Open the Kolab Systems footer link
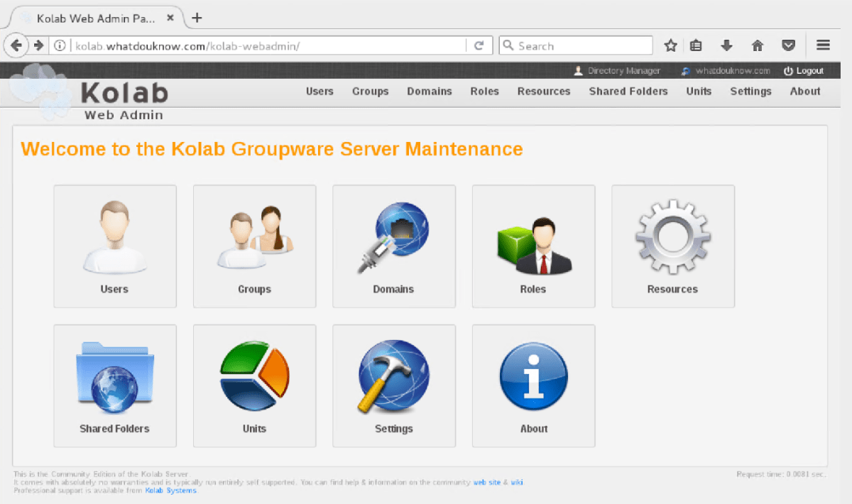The image size is (852, 504). coord(170,490)
